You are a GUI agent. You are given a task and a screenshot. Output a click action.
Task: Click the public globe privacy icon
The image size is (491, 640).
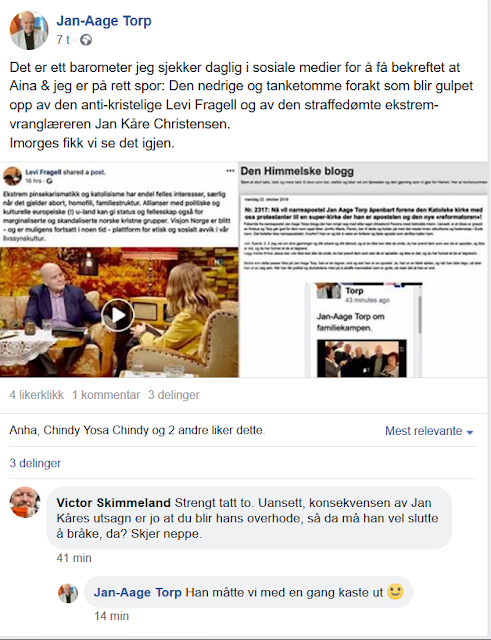click(86, 40)
